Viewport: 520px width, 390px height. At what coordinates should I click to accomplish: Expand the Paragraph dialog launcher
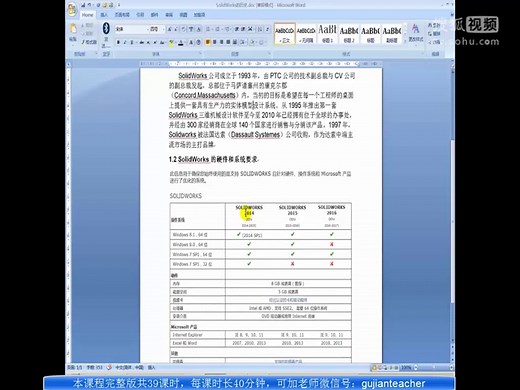(x=269, y=54)
